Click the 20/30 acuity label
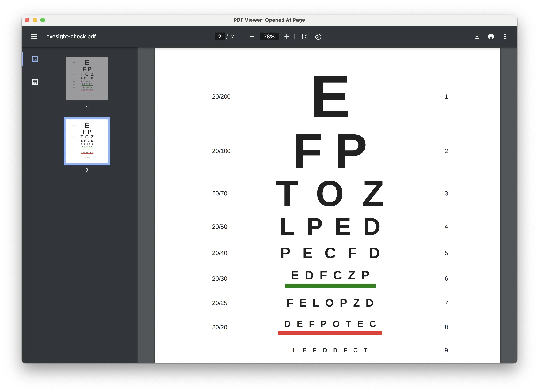The width and height of the screenshot is (539, 392). point(220,278)
